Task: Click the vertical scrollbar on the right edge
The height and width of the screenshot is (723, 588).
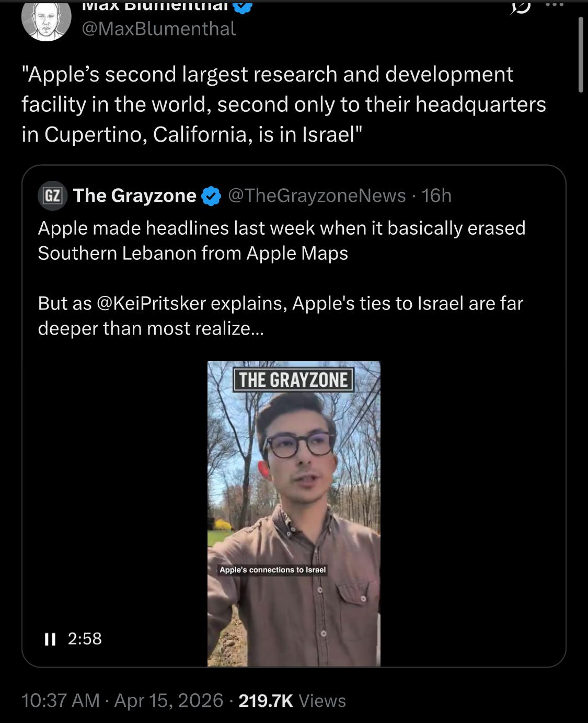Action: click(581, 54)
